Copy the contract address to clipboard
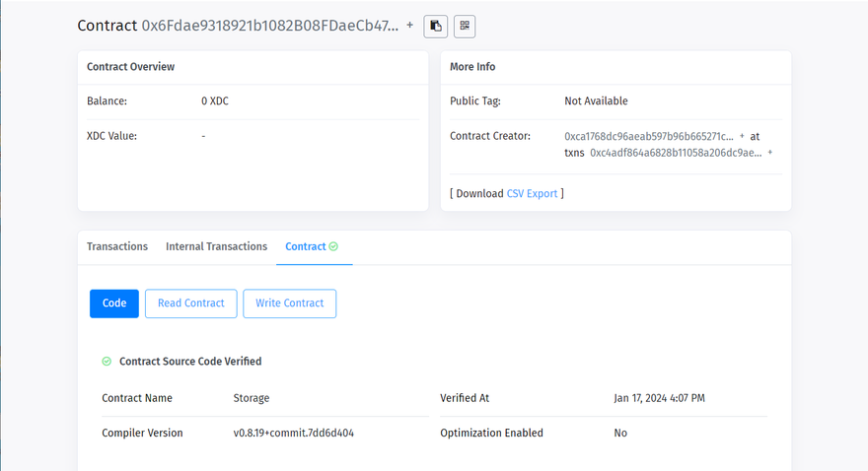868x471 pixels. click(436, 26)
